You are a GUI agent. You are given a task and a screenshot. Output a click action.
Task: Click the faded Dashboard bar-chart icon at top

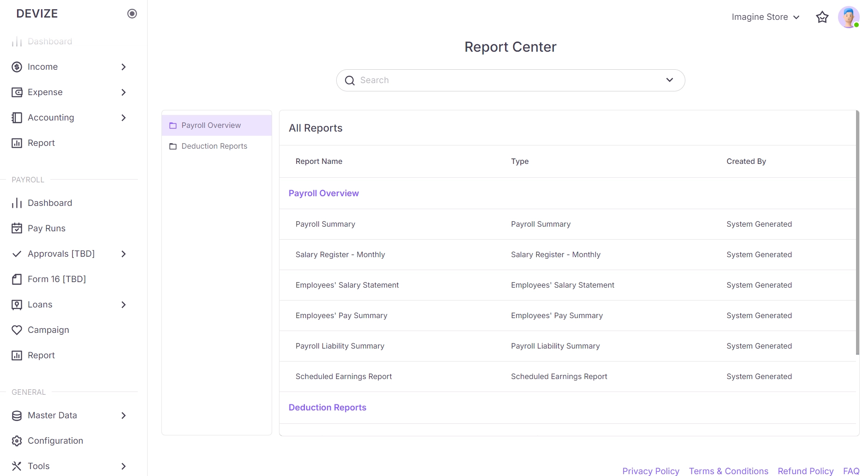[x=17, y=42]
